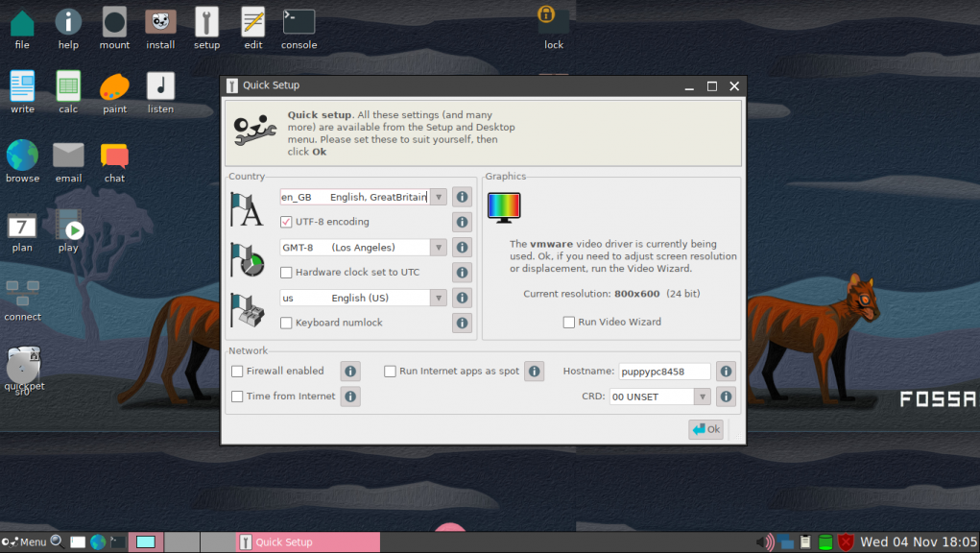Open the listen desktop icon

point(160,92)
